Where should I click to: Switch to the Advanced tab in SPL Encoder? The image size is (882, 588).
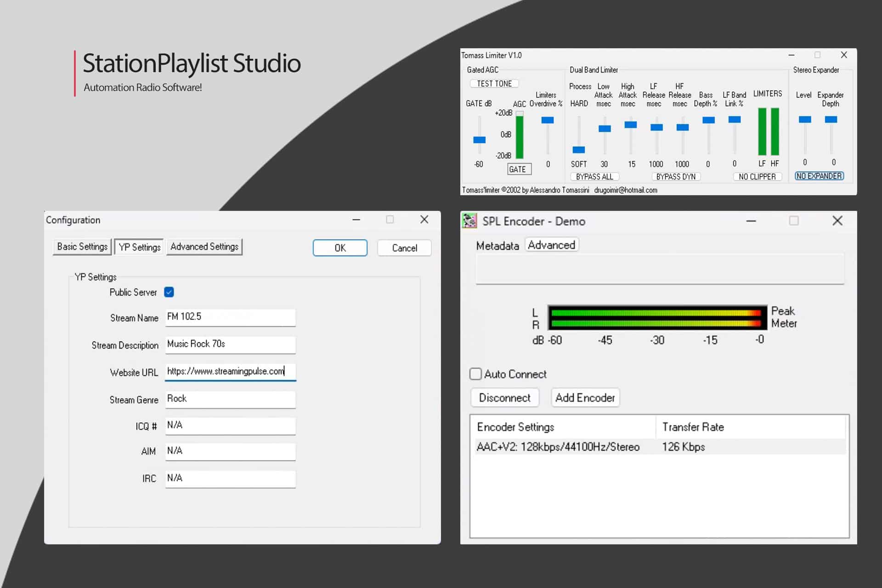tap(551, 245)
